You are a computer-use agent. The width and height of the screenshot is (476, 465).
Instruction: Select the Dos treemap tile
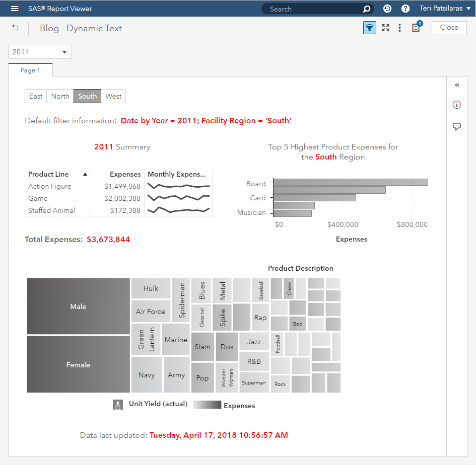point(227,347)
